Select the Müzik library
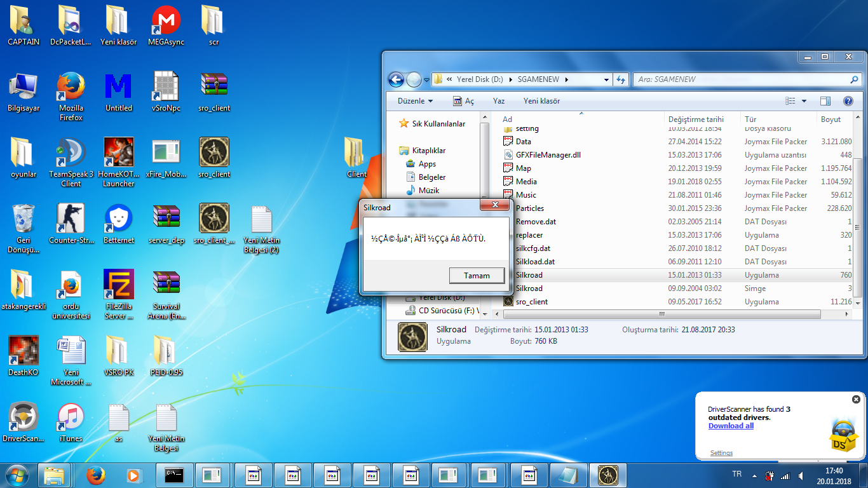868x488 pixels. (x=423, y=191)
